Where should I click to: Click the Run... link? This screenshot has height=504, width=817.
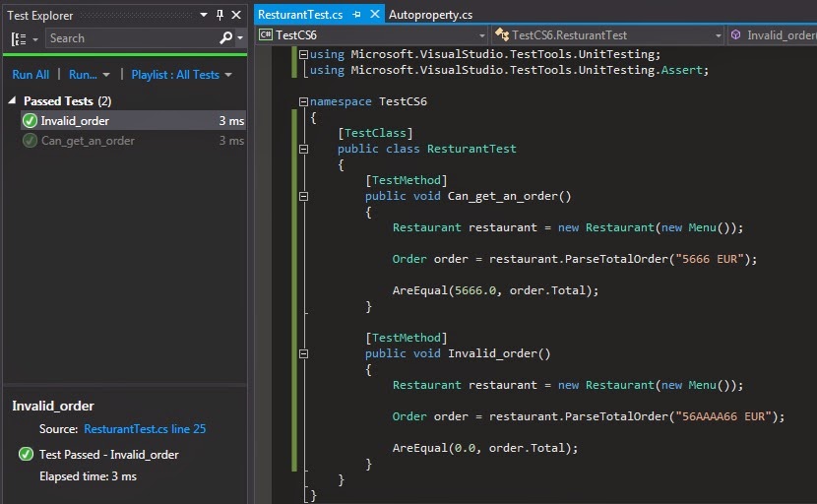(83, 75)
